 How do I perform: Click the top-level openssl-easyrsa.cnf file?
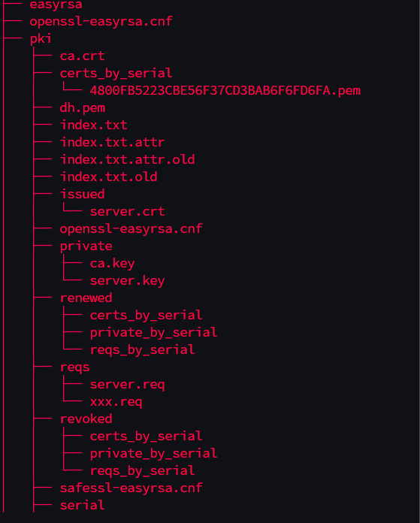(101, 21)
